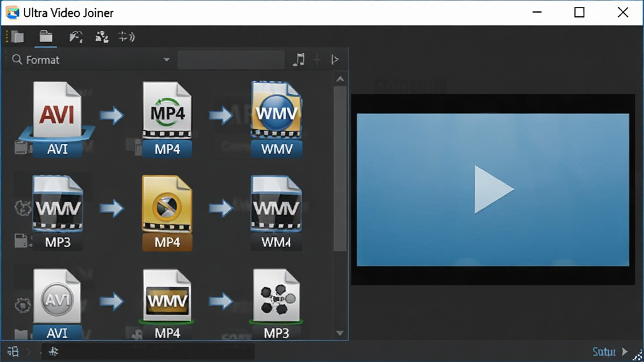Click the WM4 label
Image resolution: width=644 pixels, height=362 pixels.
tap(277, 242)
